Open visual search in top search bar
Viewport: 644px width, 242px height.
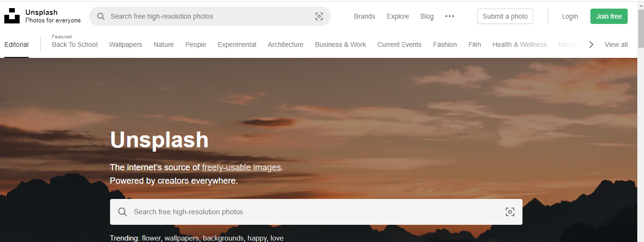click(319, 16)
